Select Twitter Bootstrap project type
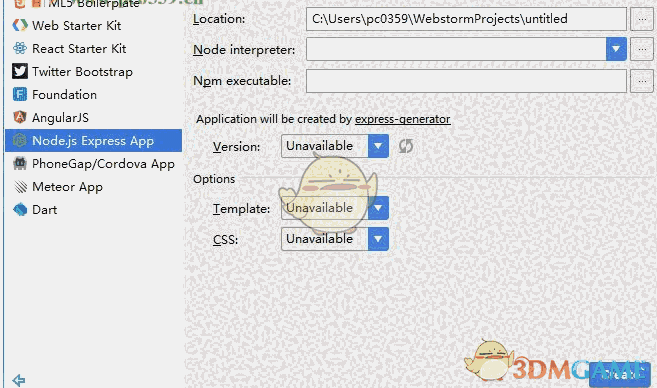 (x=93, y=72)
